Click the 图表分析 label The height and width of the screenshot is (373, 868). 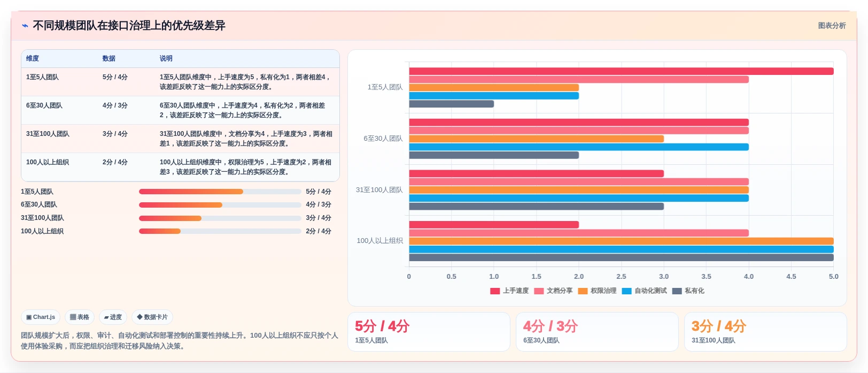[x=832, y=26]
